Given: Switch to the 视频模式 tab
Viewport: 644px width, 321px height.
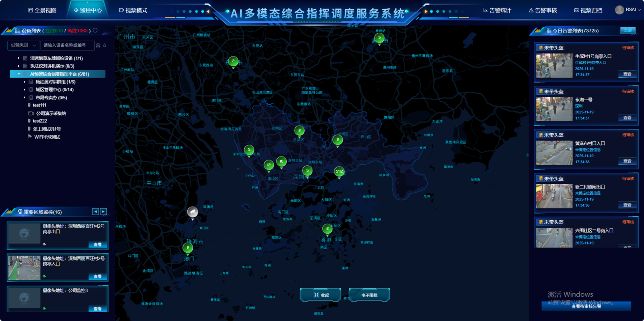Looking at the screenshot, I should point(133,10).
